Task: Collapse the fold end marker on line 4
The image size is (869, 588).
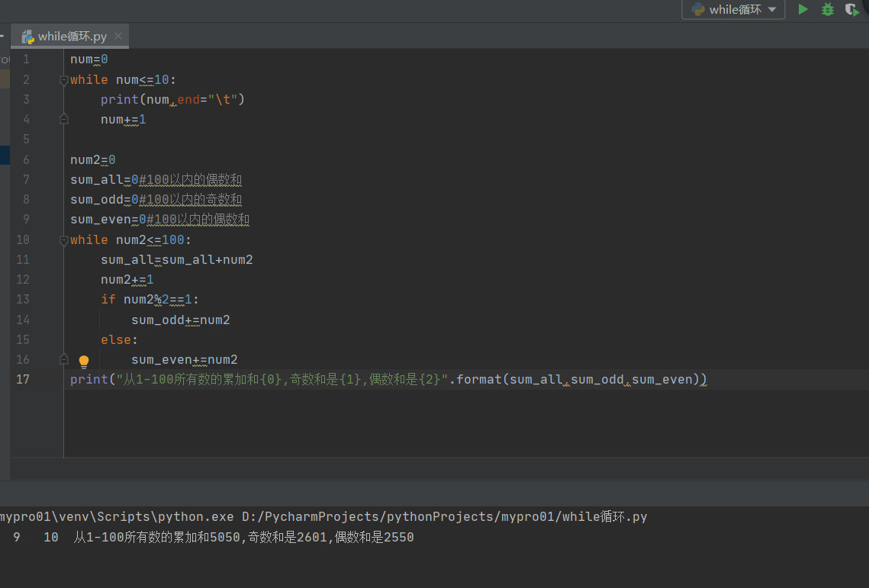Action: 64,119
